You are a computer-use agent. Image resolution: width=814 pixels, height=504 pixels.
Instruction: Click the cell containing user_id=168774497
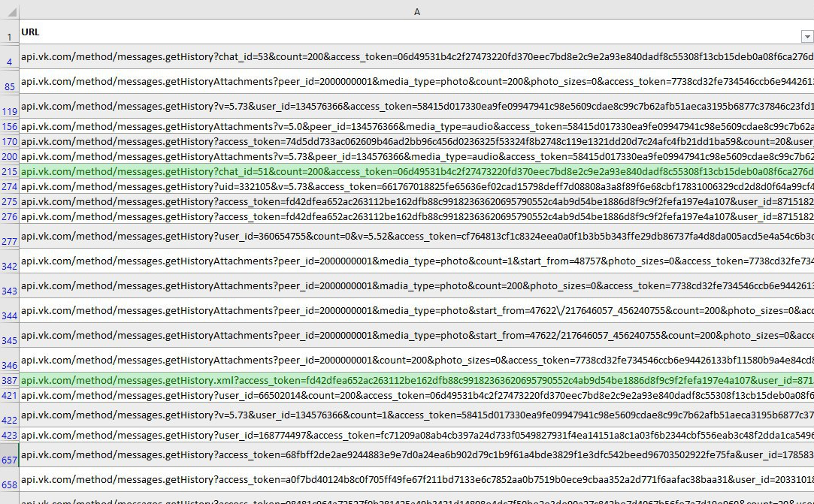[x=417, y=435]
